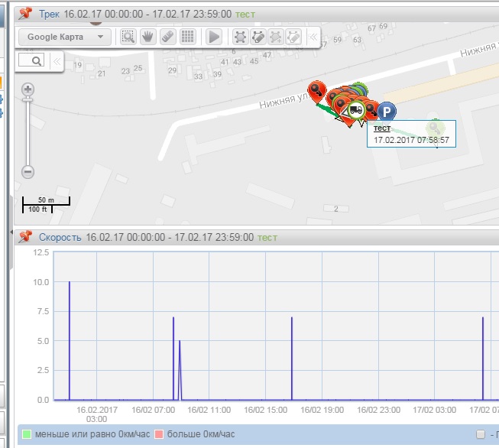The image size is (499, 448).
Task: Select the ruler measurement tool
Action: 167,37
